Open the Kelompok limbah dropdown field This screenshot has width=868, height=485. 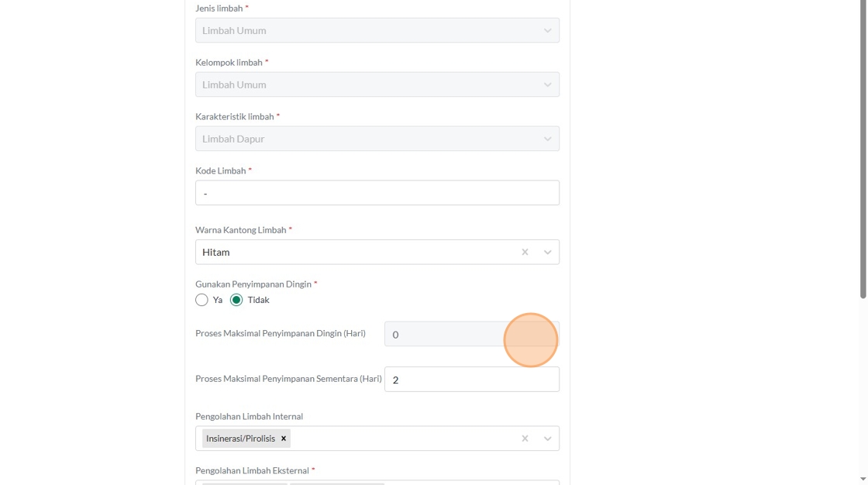pos(364,84)
